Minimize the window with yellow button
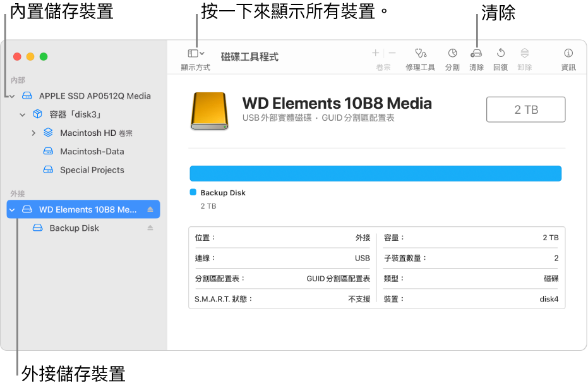The image size is (588, 385). (x=30, y=57)
